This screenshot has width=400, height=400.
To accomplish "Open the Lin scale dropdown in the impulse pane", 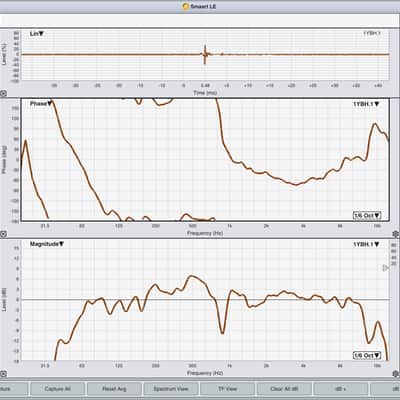I will tap(37, 34).
